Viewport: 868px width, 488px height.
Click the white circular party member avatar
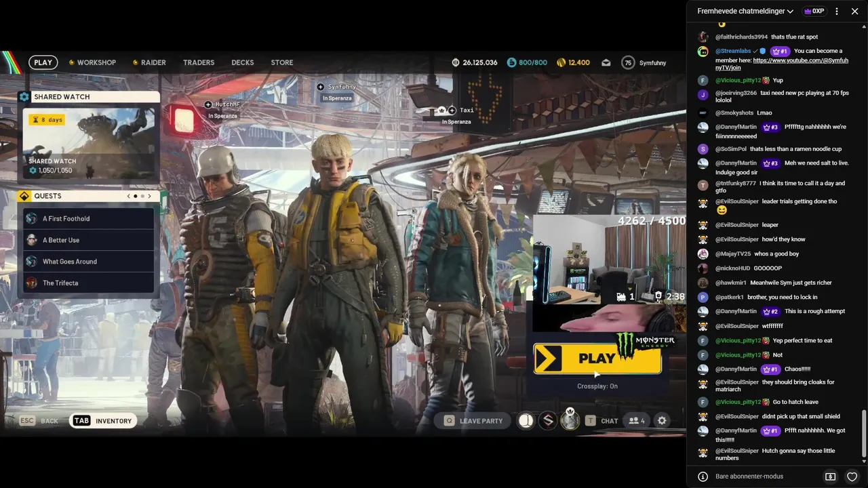[526, 421]
